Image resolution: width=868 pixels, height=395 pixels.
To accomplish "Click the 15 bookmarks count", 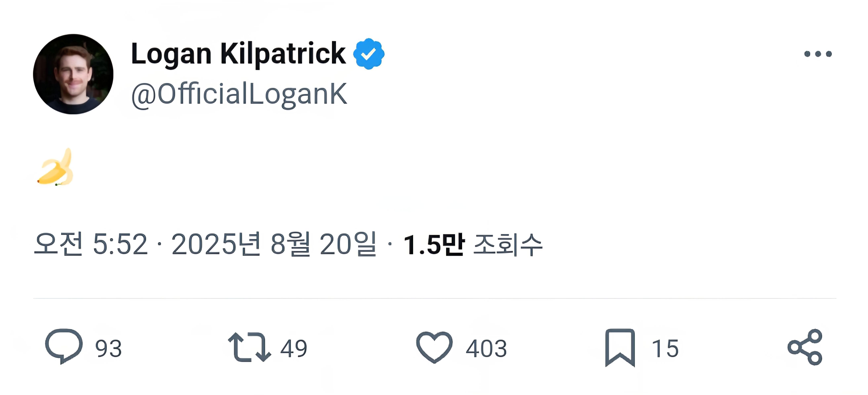I will pos(665,349).
